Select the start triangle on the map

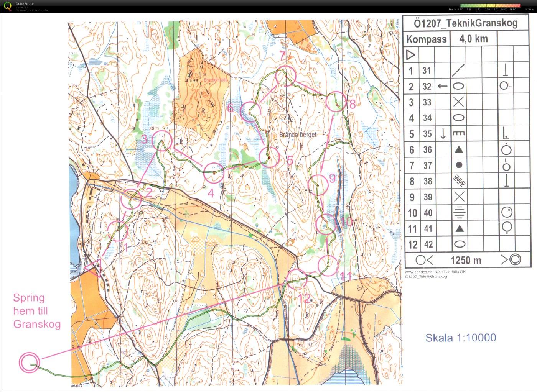(94, 268)
